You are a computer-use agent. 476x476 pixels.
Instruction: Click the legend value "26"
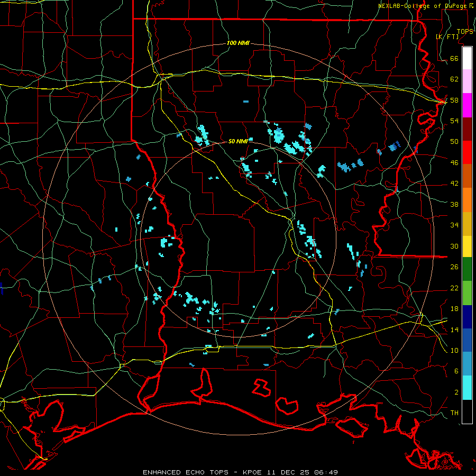(454, 267)
